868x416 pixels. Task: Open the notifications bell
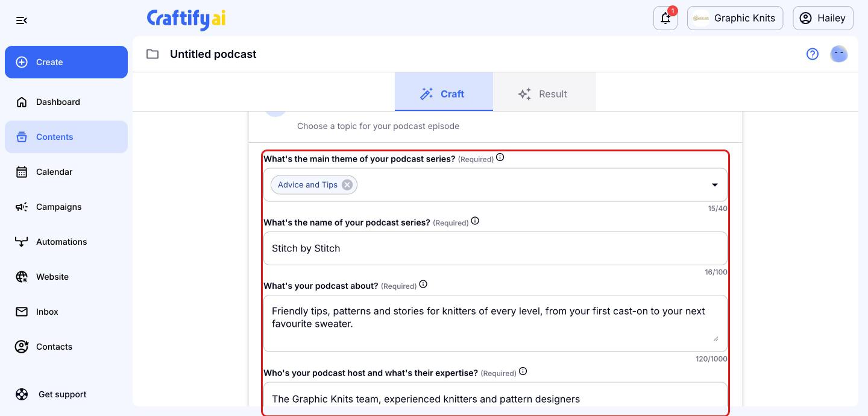point(665,18)
